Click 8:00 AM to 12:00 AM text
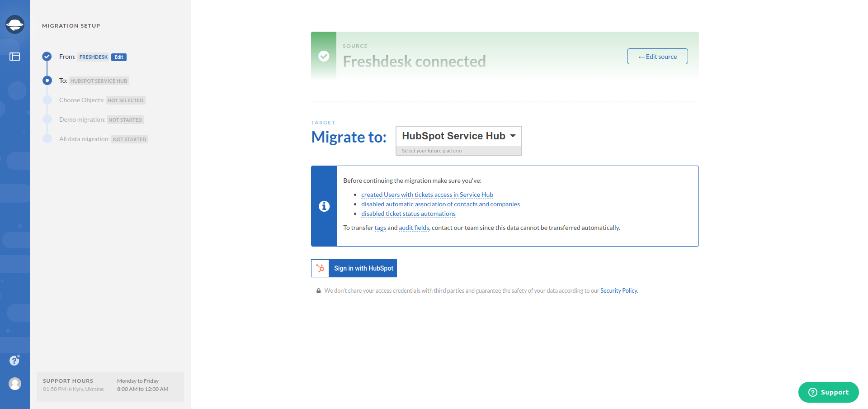Viewport: 868px width, 409px height. coord(143,389)
